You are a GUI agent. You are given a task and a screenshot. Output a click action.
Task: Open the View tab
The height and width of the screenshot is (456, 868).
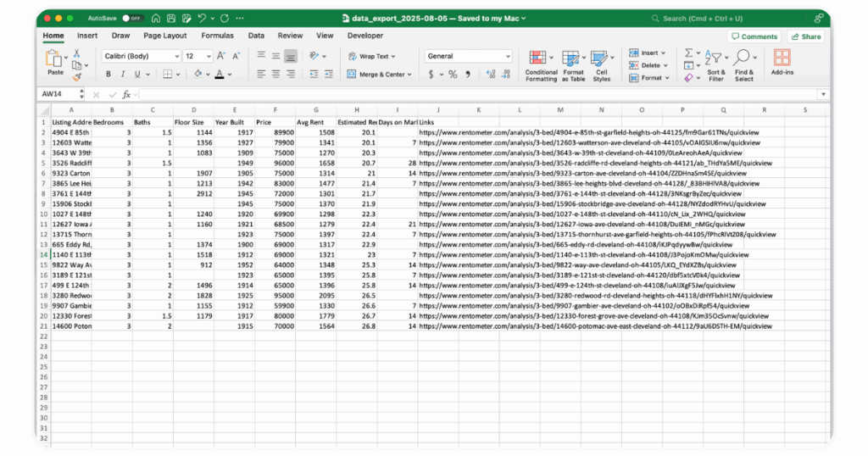tap(325, 36)
